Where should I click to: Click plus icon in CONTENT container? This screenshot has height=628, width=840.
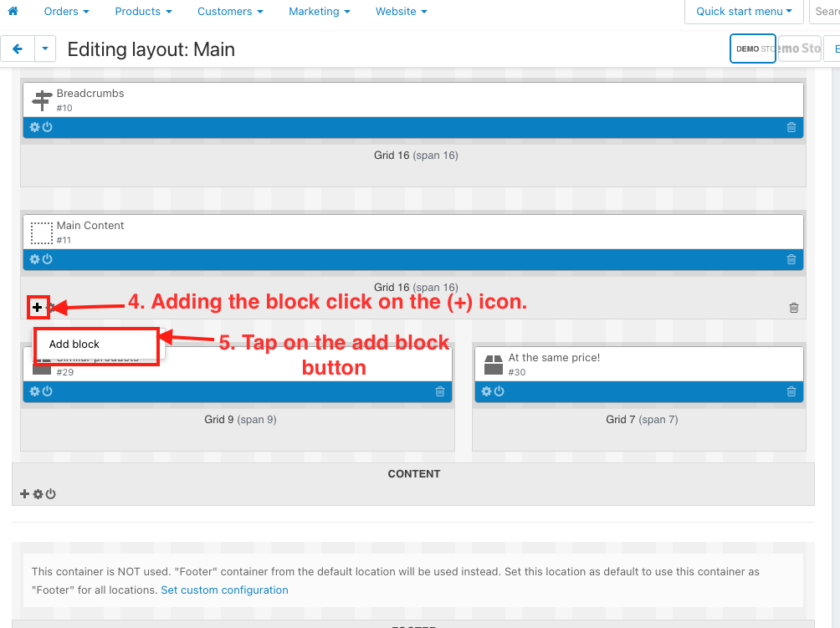pos(24,493)
